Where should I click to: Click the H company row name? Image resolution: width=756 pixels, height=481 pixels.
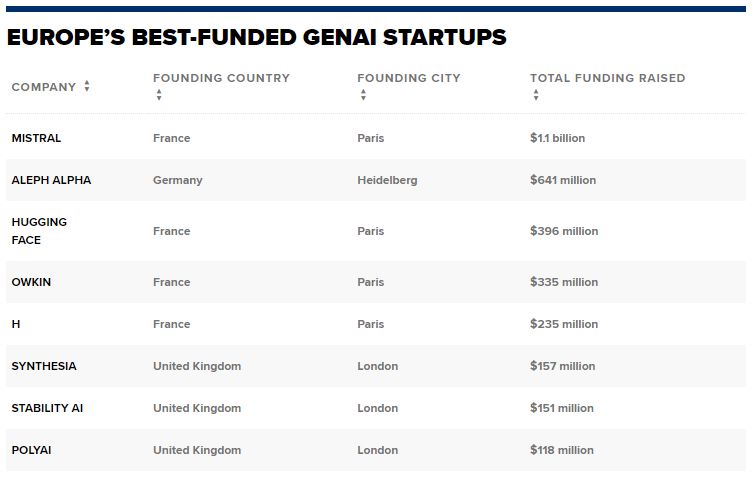(x=16, y=324)
